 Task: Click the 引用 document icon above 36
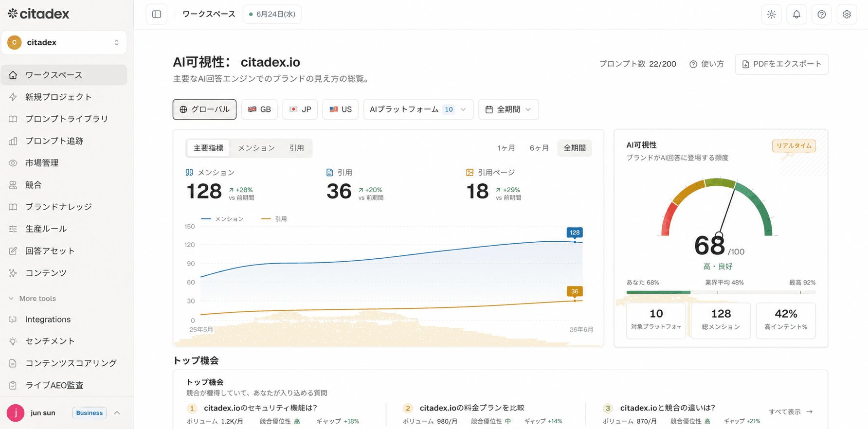click(x=330, y=172)
